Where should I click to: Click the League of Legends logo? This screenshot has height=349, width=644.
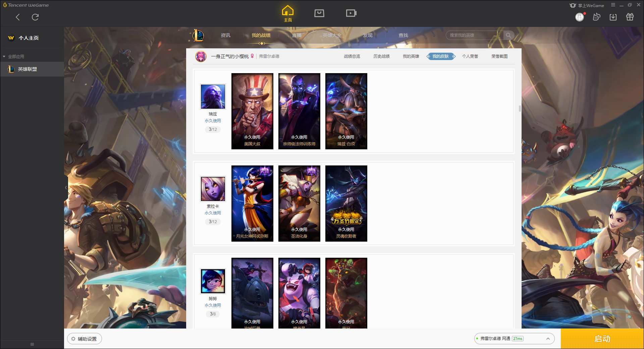pyautogui.click(x=198, y=35)
